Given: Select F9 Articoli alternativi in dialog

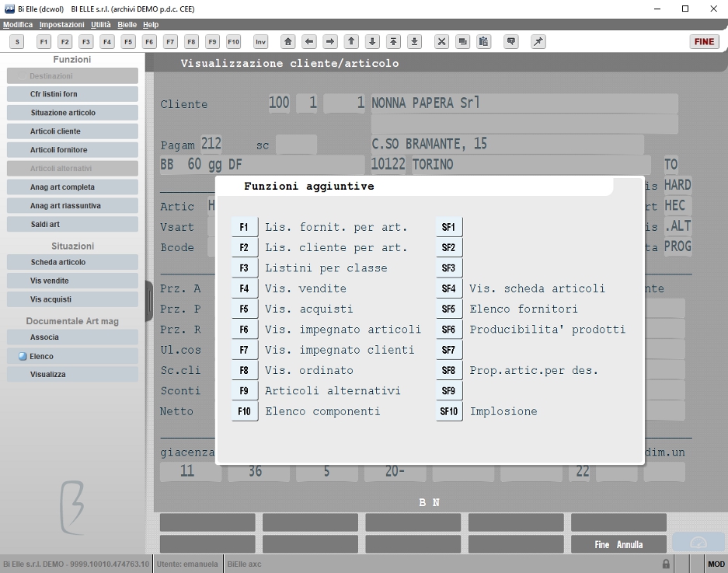Looking at the screenshot, I should coord(245,391).
